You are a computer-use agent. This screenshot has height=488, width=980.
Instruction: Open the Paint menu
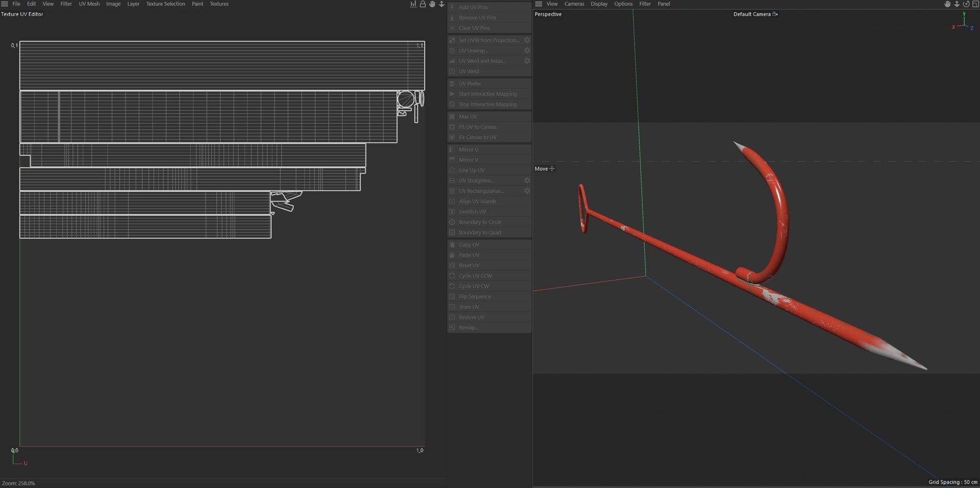click(198, 4)
